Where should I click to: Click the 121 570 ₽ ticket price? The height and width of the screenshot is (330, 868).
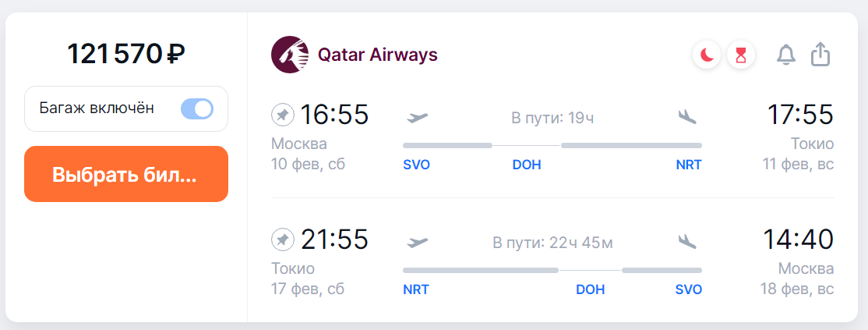tap(126, 54)
